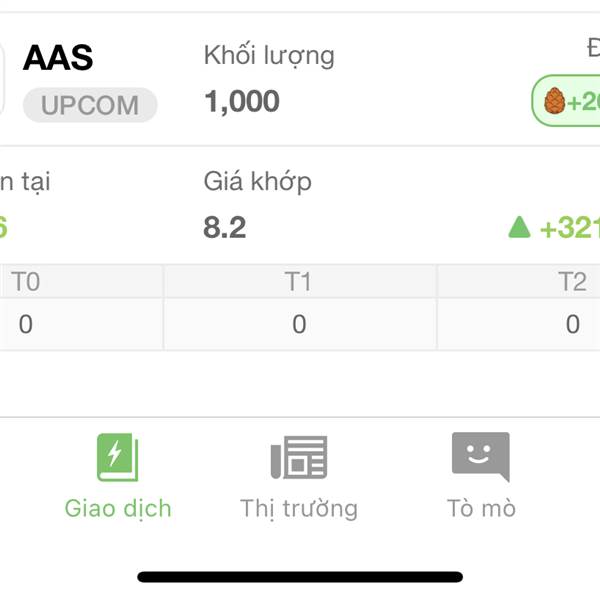Image resolution: width=600 pixels, height=600 pixels.
Task: Open the Thị trường newspaper icon
Action: (299, 457)
